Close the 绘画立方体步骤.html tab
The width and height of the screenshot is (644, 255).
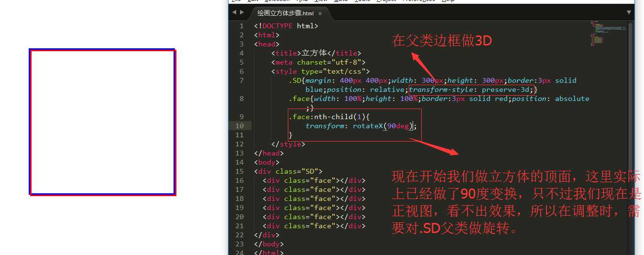coord(320,14)
